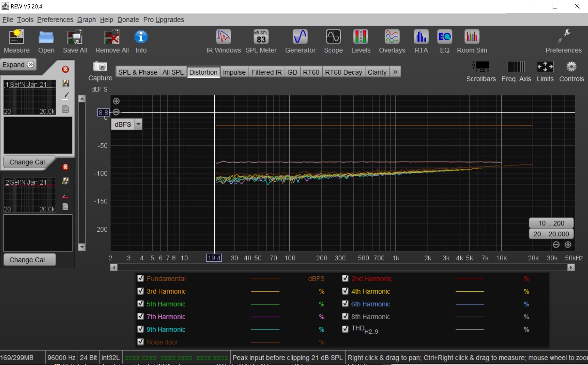Toggle the 2nd Harmonic checkbox
Image resolution: width=588 pixels, height=365 pixels.
tap(345, 278)
